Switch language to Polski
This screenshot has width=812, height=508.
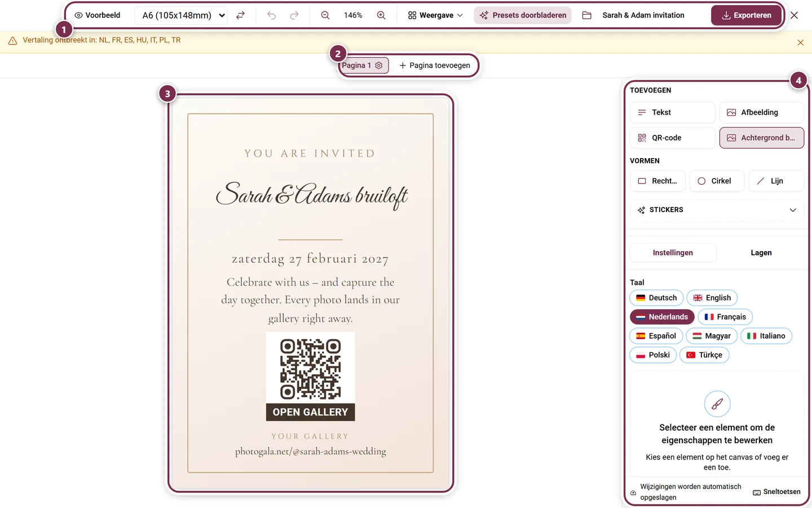coord(653,355)
